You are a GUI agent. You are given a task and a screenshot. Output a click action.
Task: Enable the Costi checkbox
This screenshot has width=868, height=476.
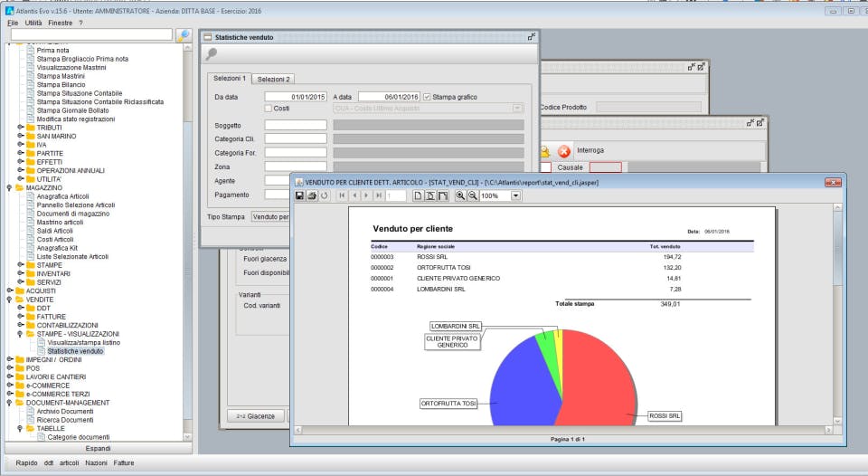click(x=268, y=109)
